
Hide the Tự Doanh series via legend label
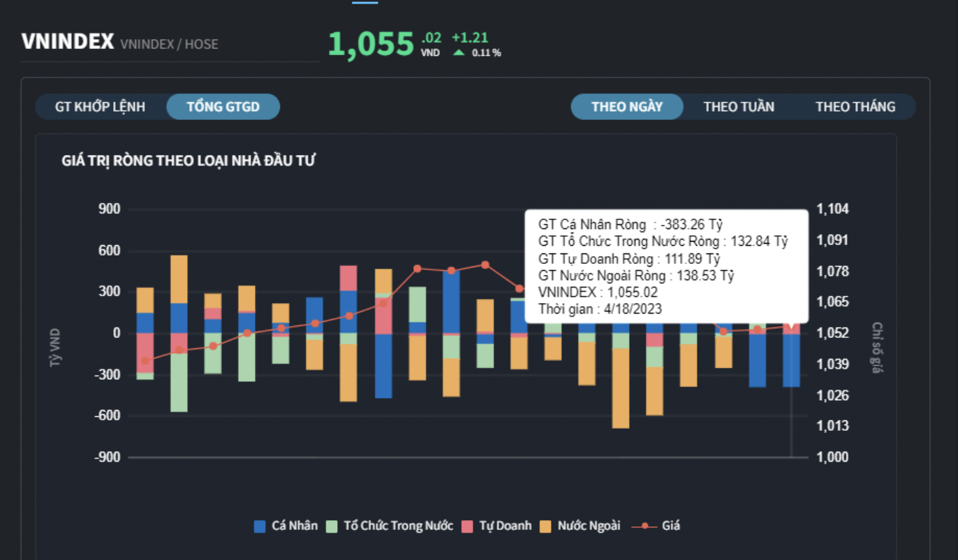(x=505, y=526)
